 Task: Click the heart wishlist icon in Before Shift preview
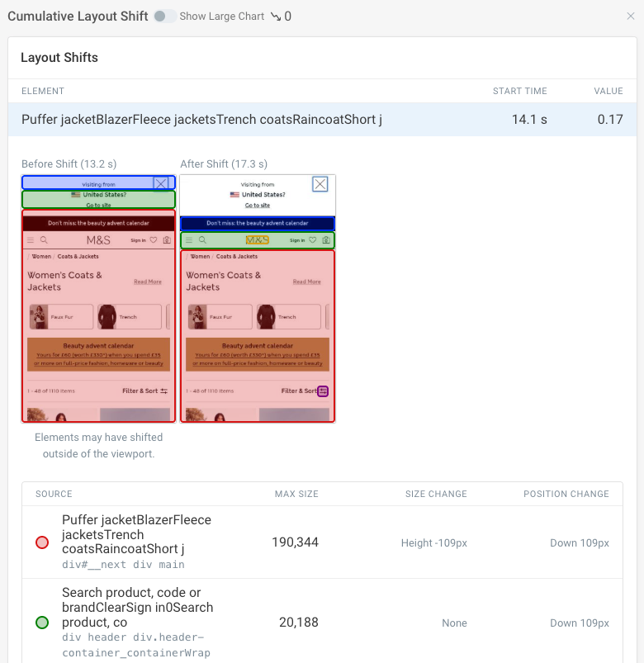154,240
